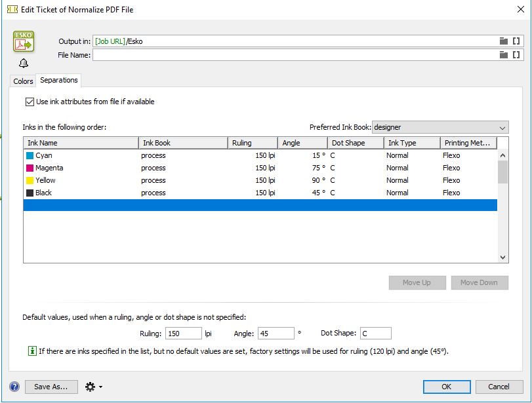This screenshot has width=532, height=403.
Task: Click the Esko Normalize PDF icon
Action: [x=23, y=42]
